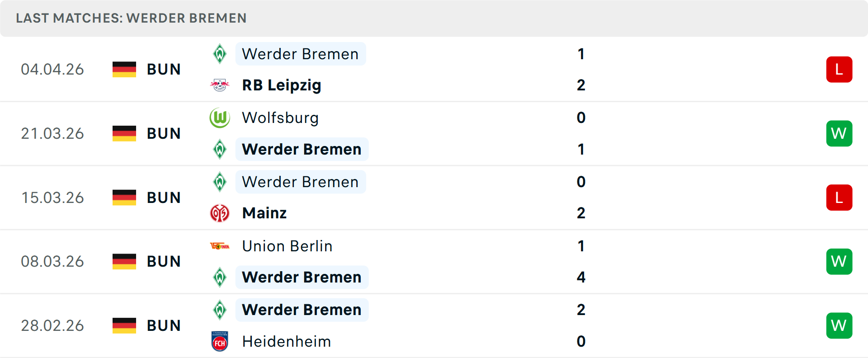Click the Union Berlin club badge
This screenshot has width=868, height=358.
pyautogui.click(x=220, y=246)
